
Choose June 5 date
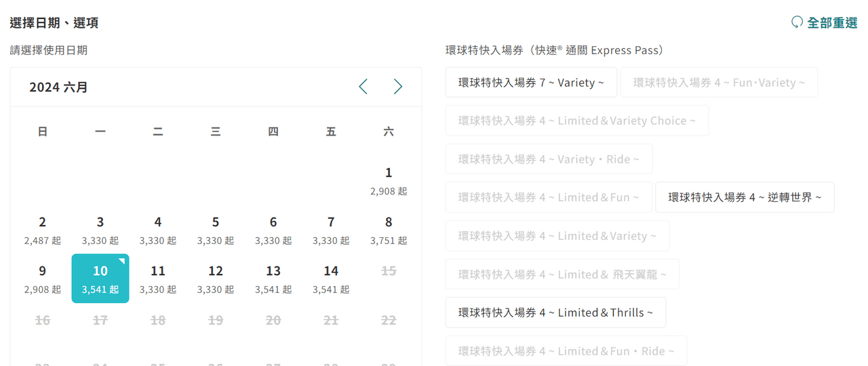pyautogui.click(x=216, y=230)
